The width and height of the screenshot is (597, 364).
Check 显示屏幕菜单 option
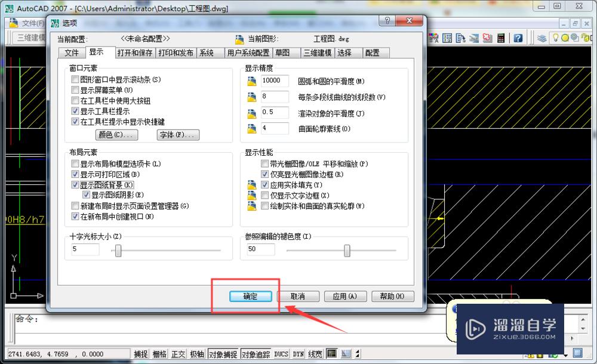[x=75, y=90]
